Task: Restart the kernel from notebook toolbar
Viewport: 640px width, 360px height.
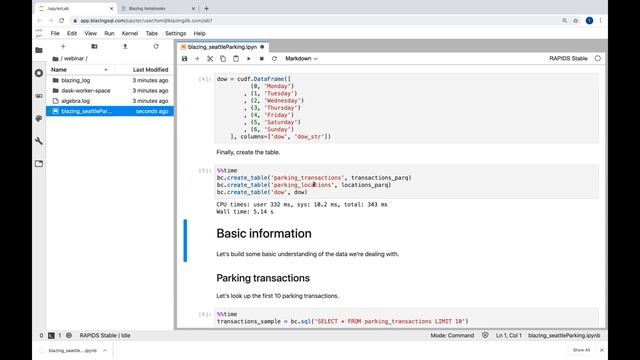Action: pyautogui.click(x=274, y=59)
